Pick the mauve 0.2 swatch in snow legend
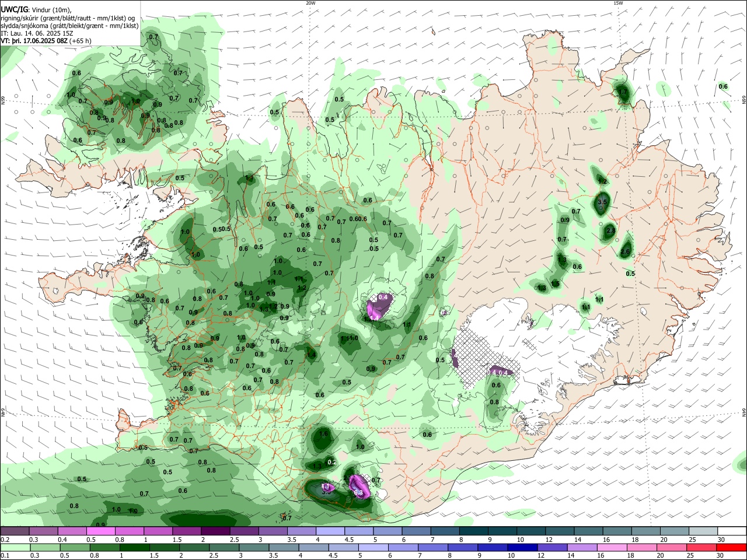Image resolution: width=747 pixels, height=560 pixels. pos(14,531)
